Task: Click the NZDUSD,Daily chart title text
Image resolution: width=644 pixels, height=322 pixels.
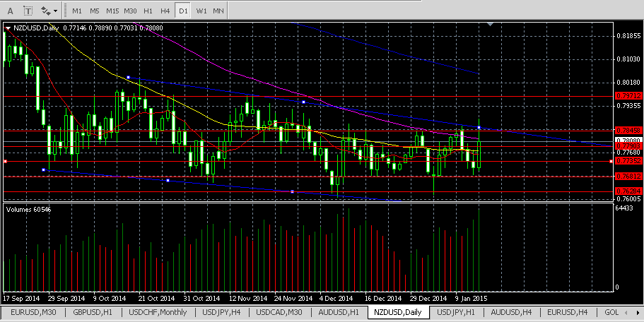Action: pos(36,28)
